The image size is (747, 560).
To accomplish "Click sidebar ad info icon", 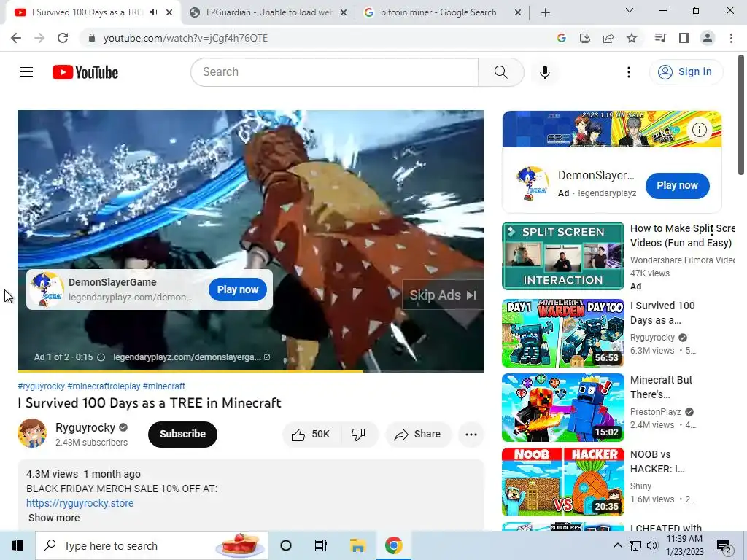I will click(x=700, y=130).
